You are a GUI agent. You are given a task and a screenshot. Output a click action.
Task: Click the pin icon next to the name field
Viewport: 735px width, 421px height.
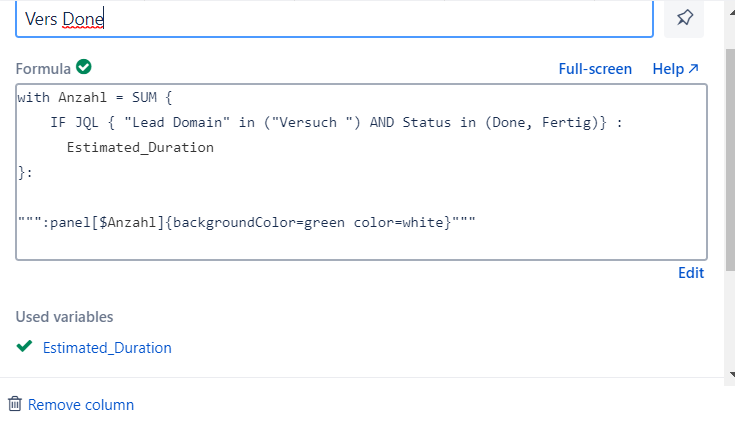[684, 18]
